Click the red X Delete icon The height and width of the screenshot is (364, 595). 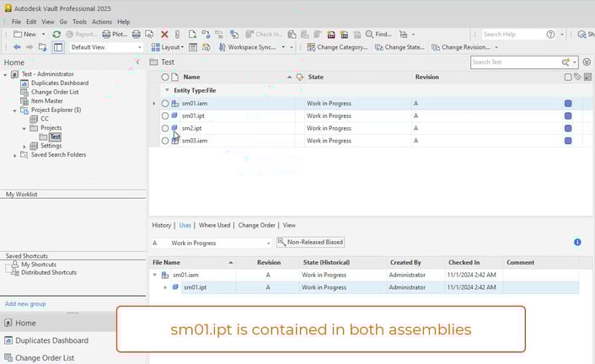(164, 35)
